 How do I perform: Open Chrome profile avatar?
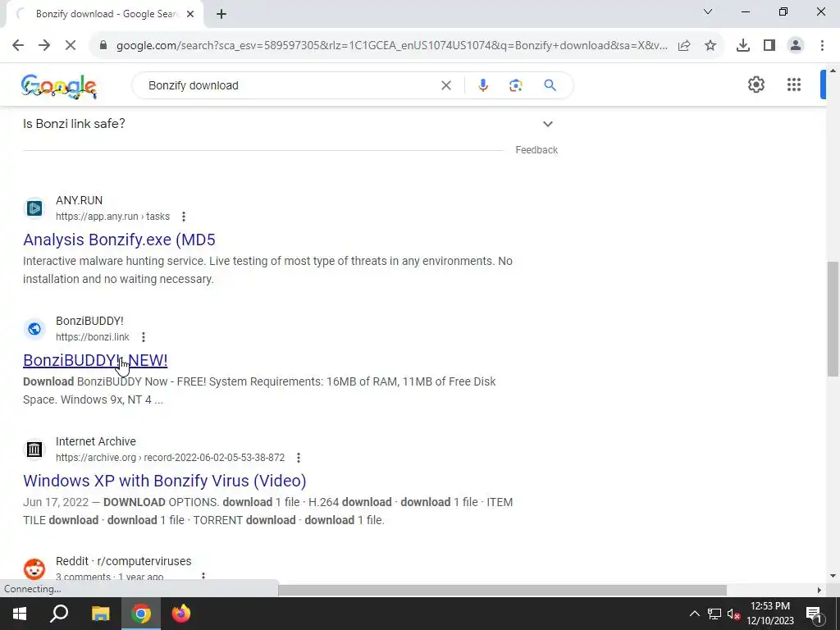(796, 46)
